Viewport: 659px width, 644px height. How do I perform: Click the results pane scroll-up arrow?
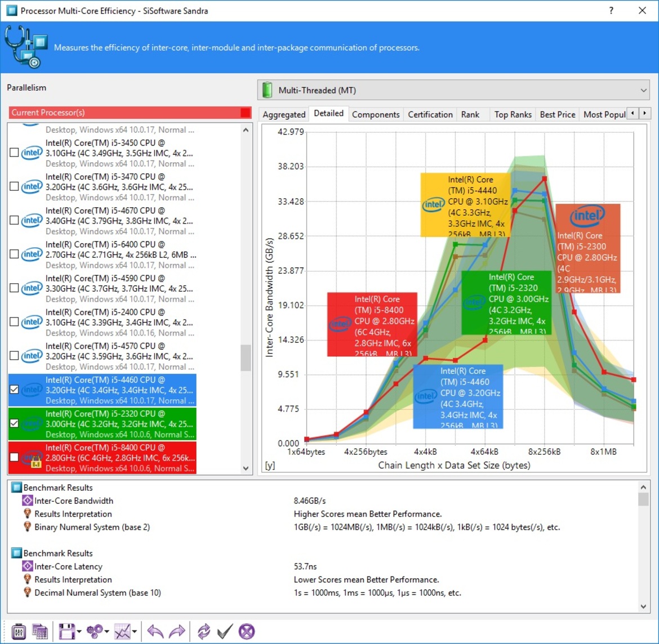[643, 487]
